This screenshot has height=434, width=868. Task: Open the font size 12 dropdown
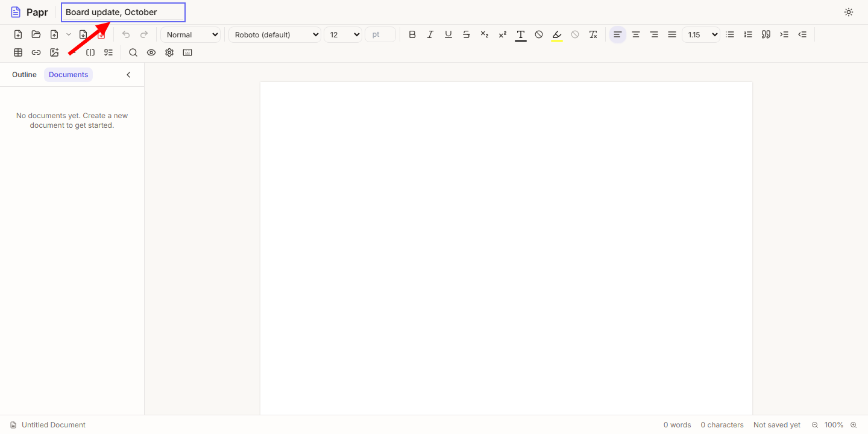click(343, 34)
